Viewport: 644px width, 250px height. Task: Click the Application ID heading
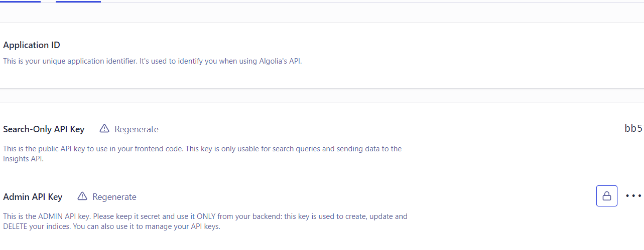(32, 45)
